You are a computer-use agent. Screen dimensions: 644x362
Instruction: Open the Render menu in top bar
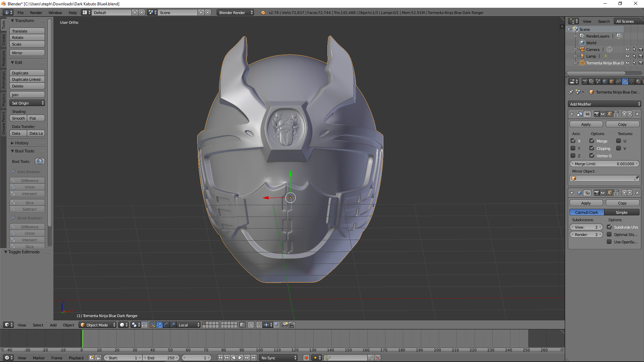[36, 13]
